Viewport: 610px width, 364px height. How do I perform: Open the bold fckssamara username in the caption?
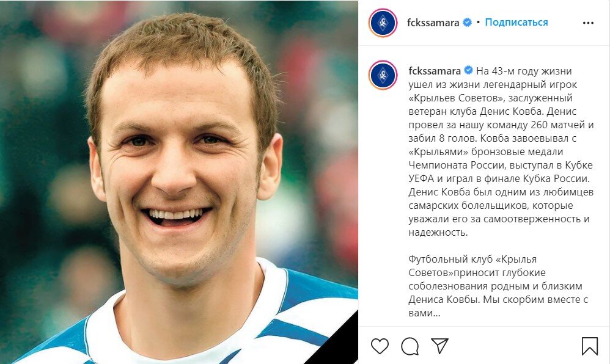435,71
